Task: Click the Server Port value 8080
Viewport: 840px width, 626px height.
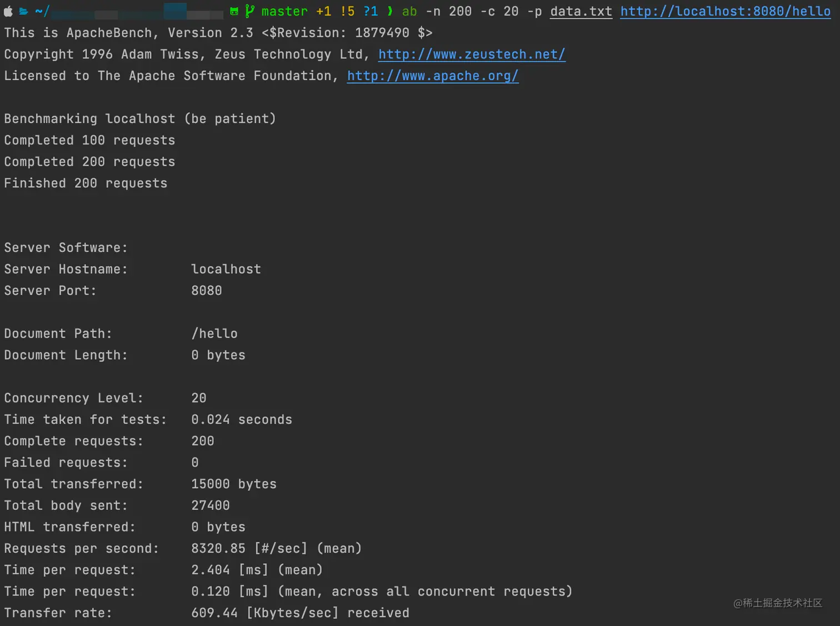Action: click(207, 291)
